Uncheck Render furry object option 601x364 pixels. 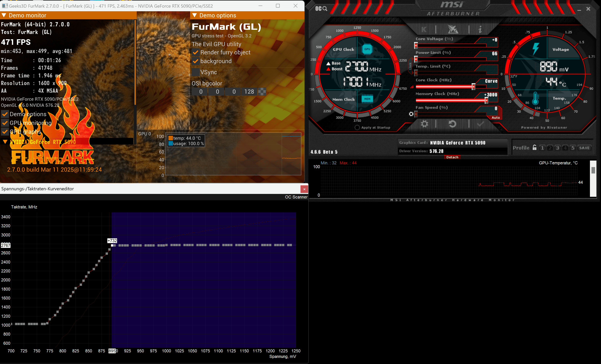(x=195, y=52)
